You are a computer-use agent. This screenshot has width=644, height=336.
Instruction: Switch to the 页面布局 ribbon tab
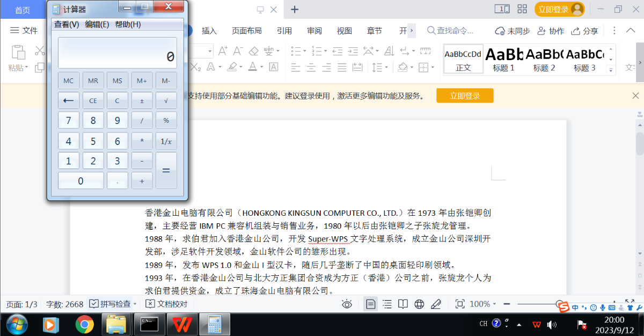247,31
